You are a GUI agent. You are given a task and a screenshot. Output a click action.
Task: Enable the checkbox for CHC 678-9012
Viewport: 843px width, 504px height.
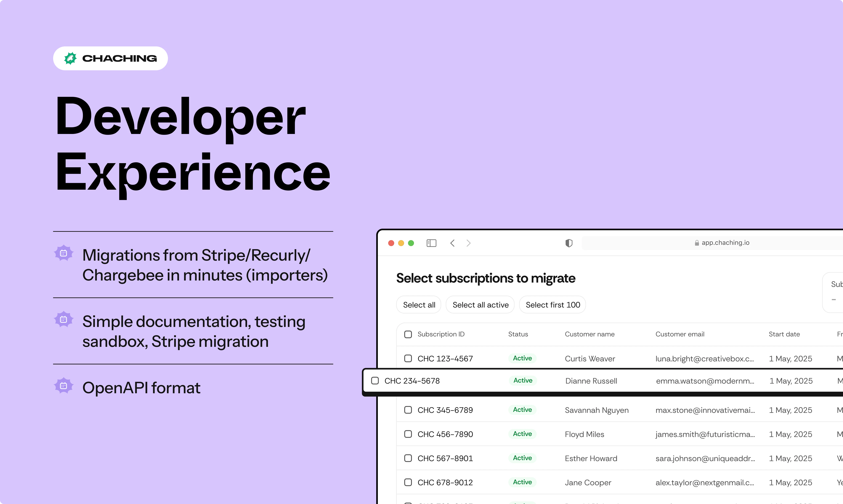coord(408,482)
